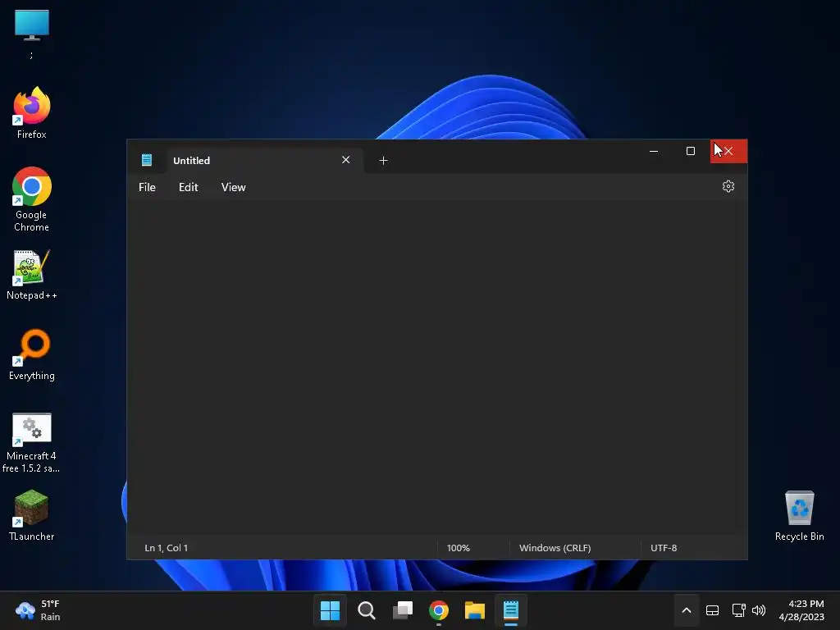
Task: Open the Edit menu
Action: tap(188, 187)
